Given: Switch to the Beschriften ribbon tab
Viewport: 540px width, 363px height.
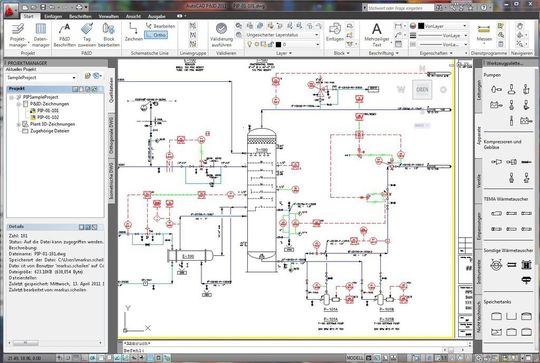Looking at the screenshot, I should [x=80, y=16].
